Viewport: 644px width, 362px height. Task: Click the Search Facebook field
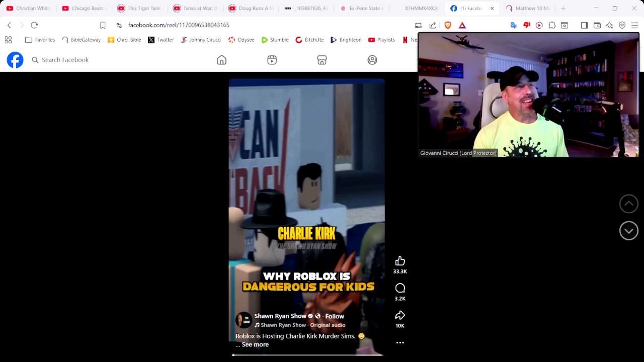[65, 60]
